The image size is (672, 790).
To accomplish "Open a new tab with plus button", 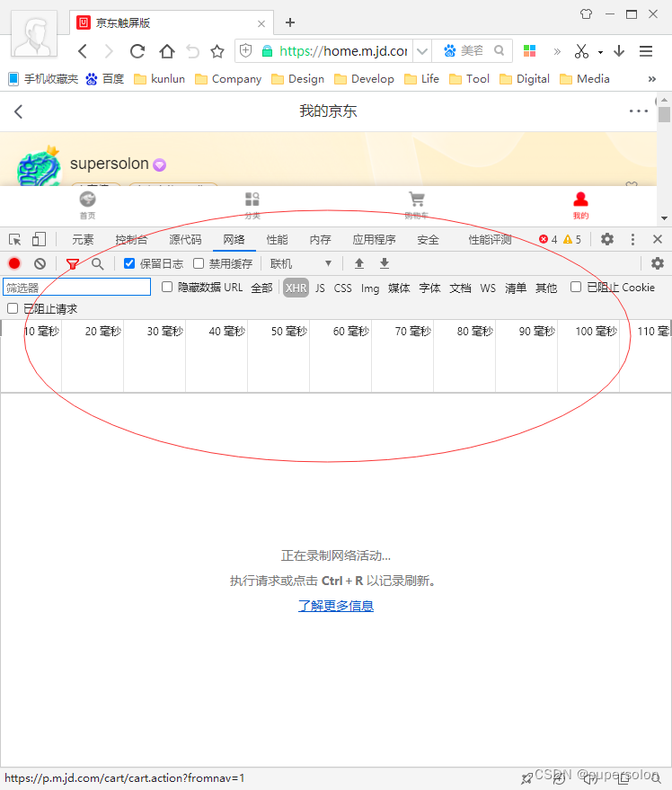I will pos(289,22).
